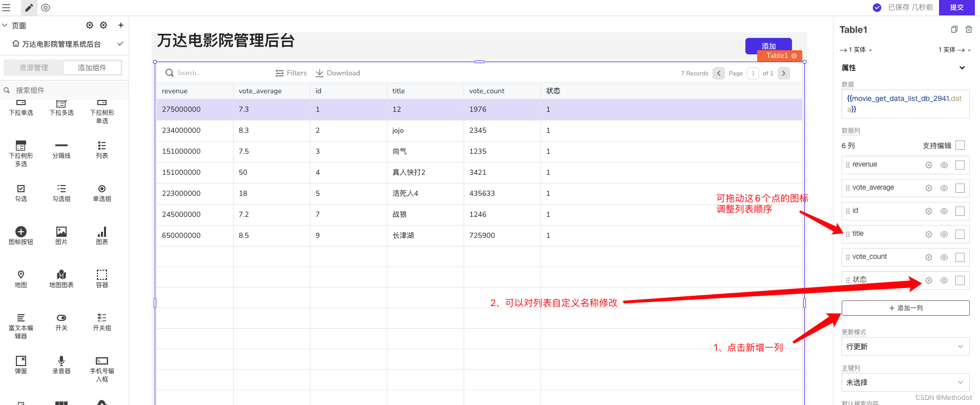Select the 地图图表 component

61,279
